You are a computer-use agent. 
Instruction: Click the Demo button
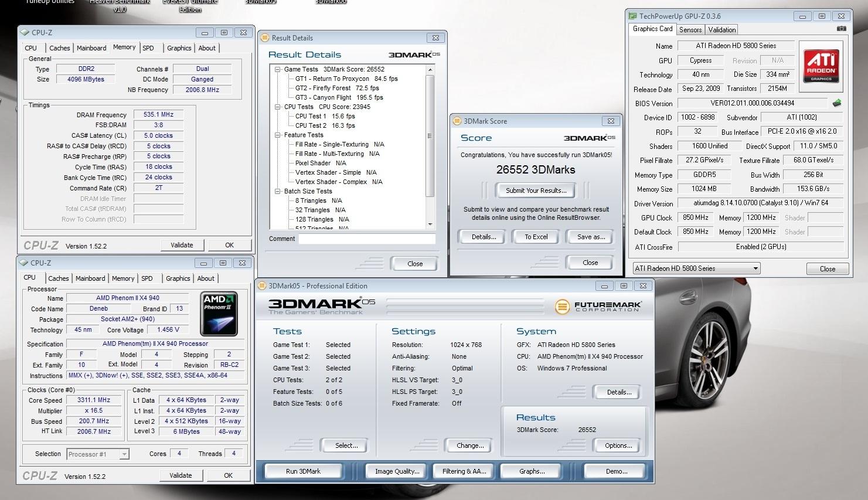[616, 471]
